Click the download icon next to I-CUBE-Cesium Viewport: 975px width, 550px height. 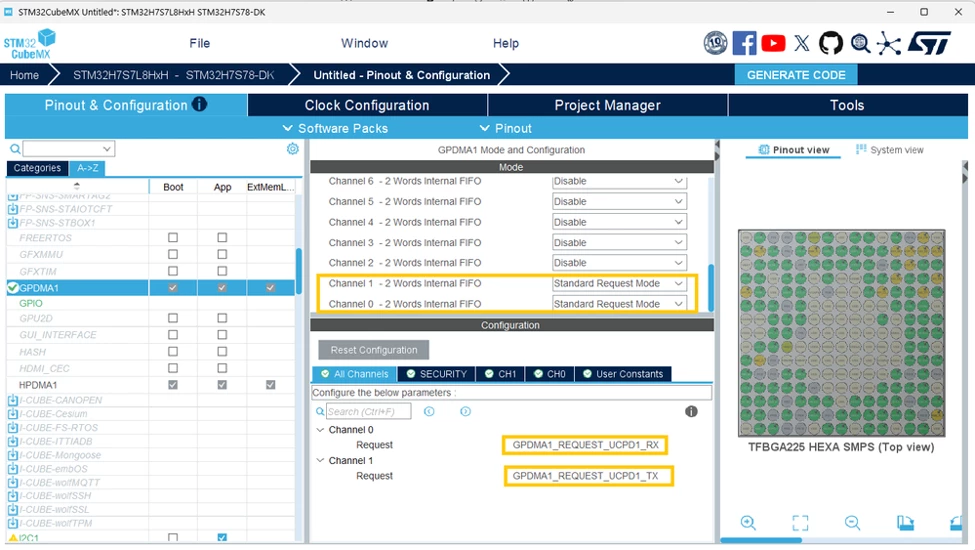click(x=12, y=414)
